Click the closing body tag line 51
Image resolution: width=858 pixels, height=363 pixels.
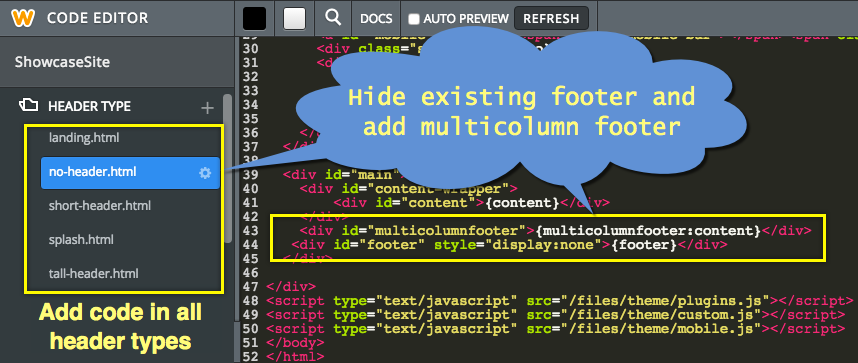pyautogui.click(x=295, y=343)
